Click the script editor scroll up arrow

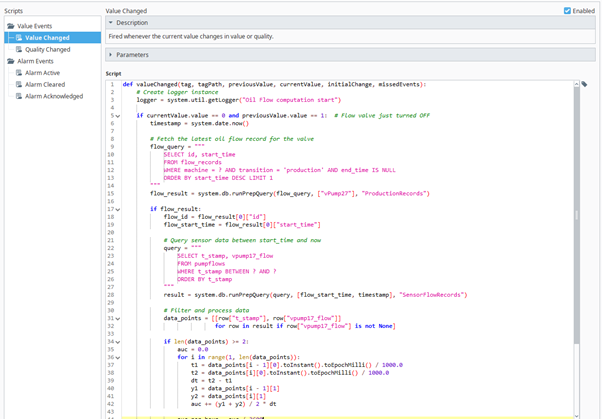point(576,84)
